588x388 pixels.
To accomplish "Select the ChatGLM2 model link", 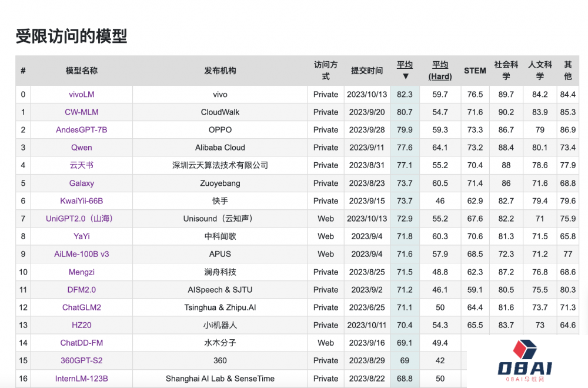I will pos(81,307).
